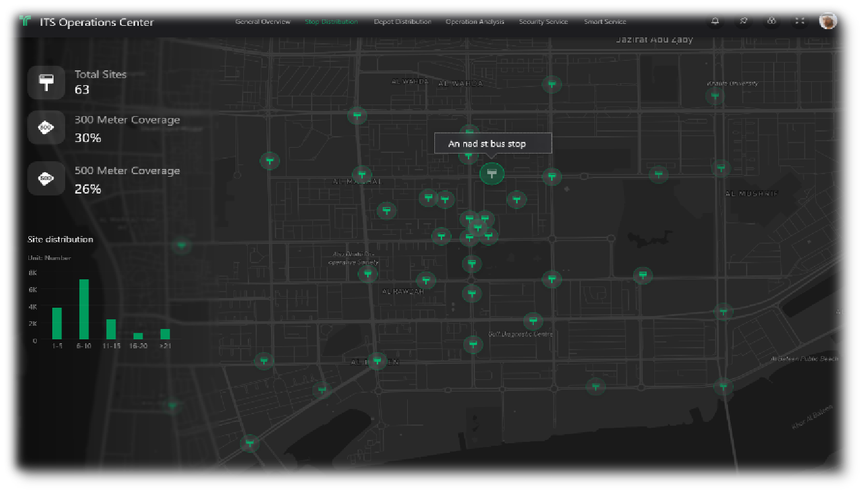Click the 300 Meter Coverage icon
Image resolution: width=868 pixels, height=498 pixels.
coord(46,128)
